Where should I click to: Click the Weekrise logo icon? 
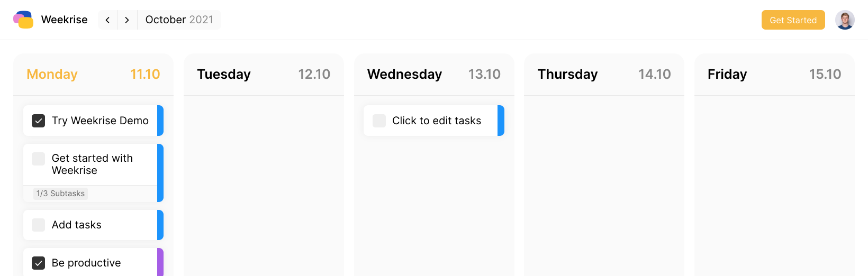23,20
